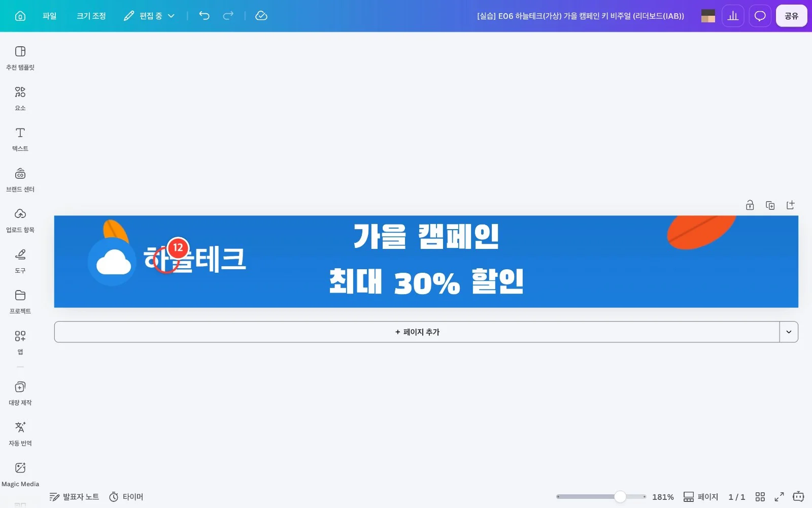The image size is (812, 508).
Task: Open the 요소 elements panel
Action: [20, 99]
